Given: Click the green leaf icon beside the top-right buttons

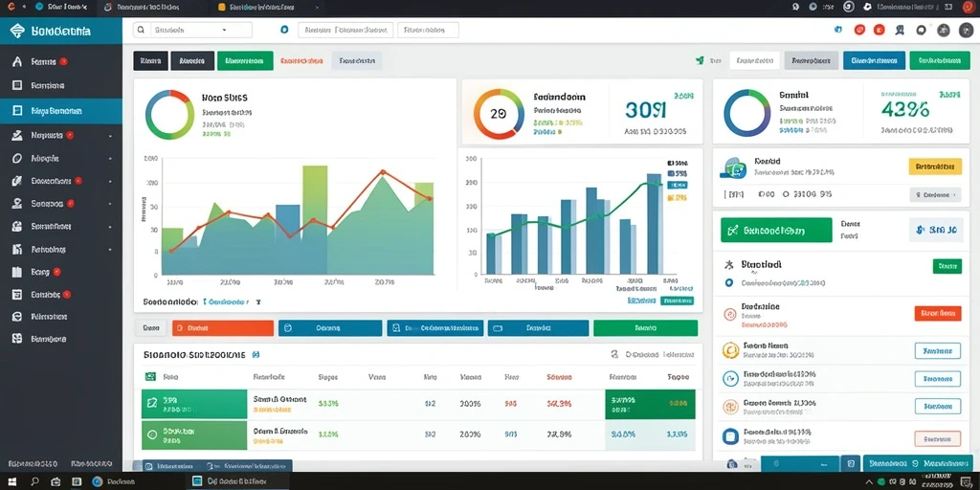Looking at the screenshot, I should click(701, 60).
